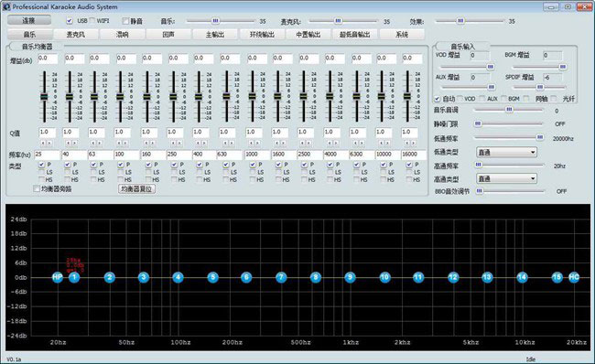Check the 静音 mute checkbox

pyautogui.click(x=125, y=21)
